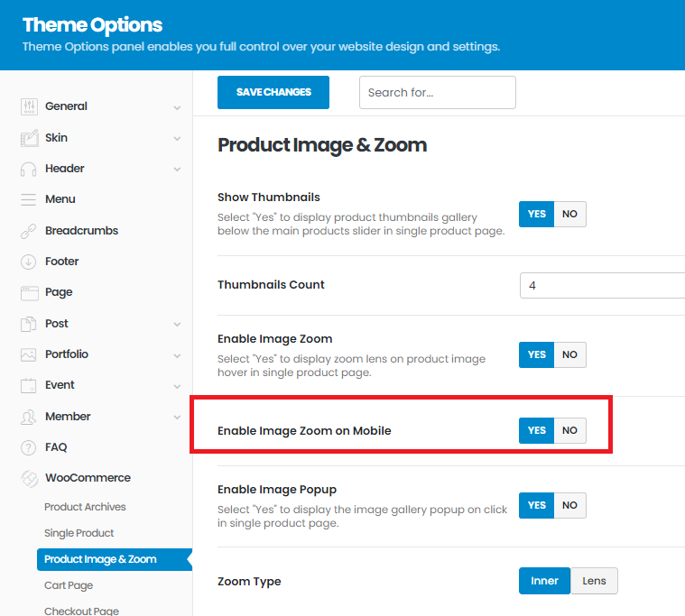The width and height of the screenshot is (685, 616).
Task: Click the Enable Image Zoom on Mobile label
Action: pyautogui.click(x=304, y=431)
